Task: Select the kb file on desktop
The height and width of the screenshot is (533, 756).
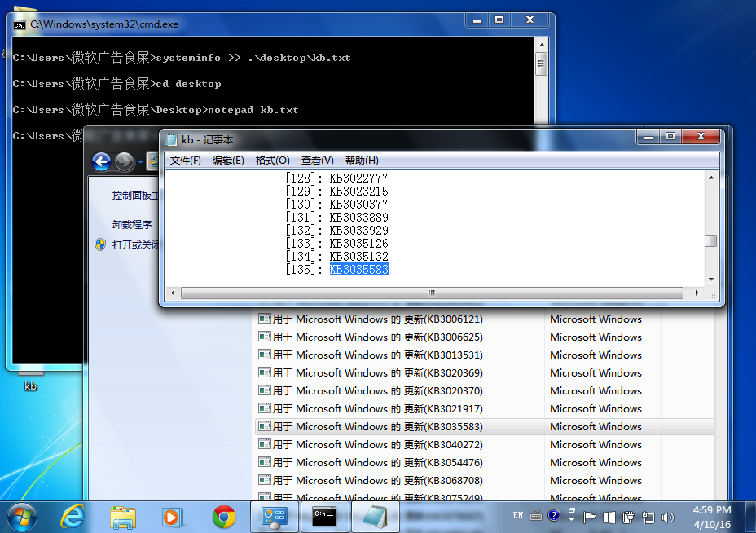Action: [30, 385]
